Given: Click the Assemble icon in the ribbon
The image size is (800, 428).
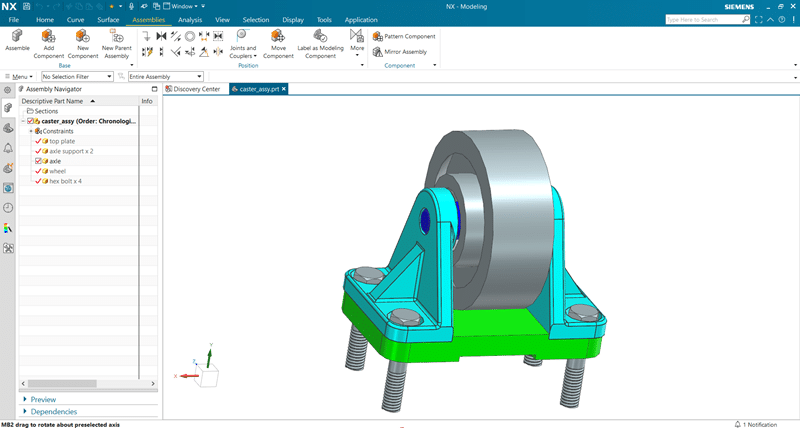Looking at the screenshot, I should click(17, 37).
